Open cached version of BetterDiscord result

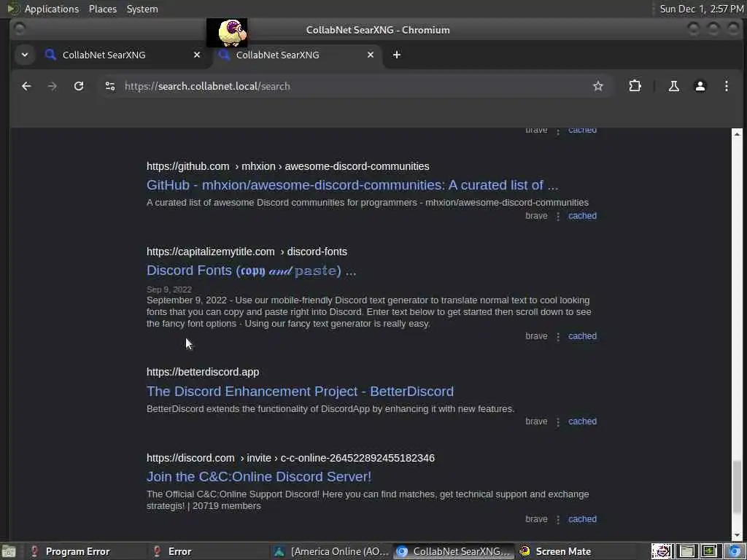[x=582, y=421]
